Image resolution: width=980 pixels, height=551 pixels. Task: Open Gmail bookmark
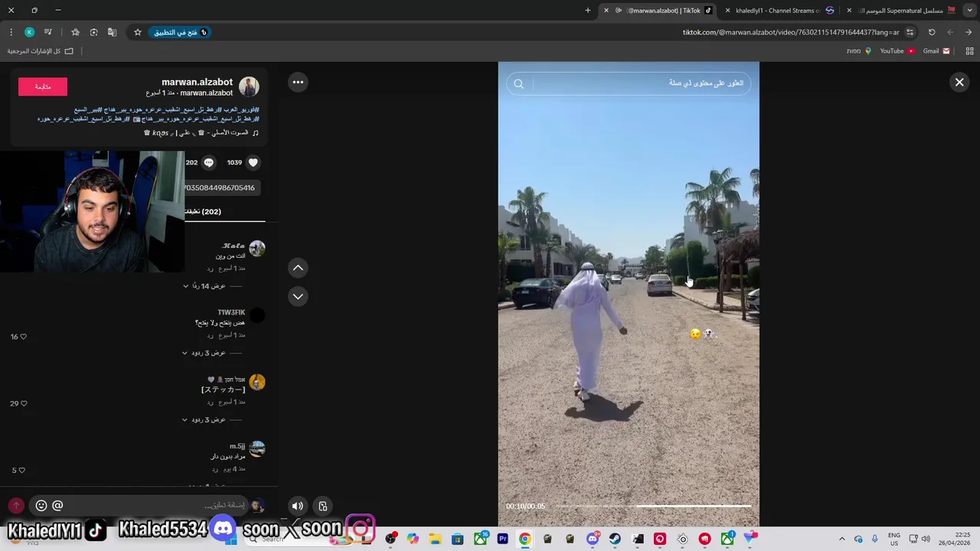tap(936, 51)
